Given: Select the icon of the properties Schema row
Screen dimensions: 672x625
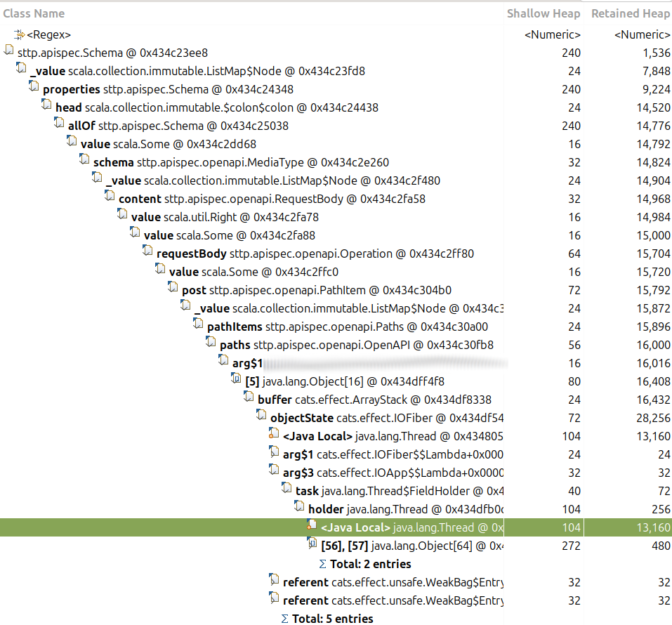Looking at the screenshot, I should point(34,86).
